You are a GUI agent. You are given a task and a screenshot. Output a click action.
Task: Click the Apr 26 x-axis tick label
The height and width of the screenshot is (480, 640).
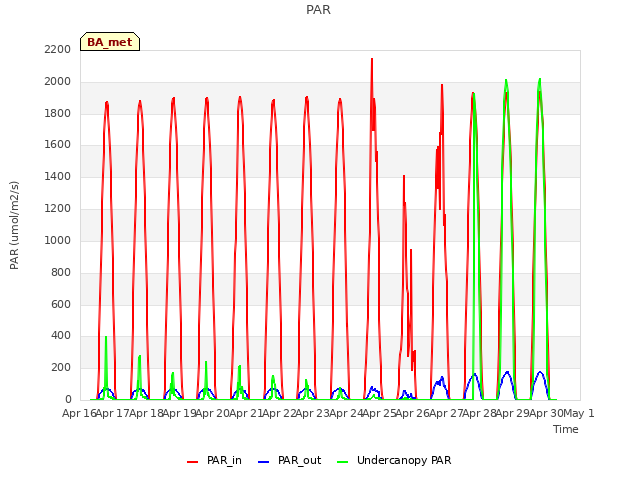[413, 413]
